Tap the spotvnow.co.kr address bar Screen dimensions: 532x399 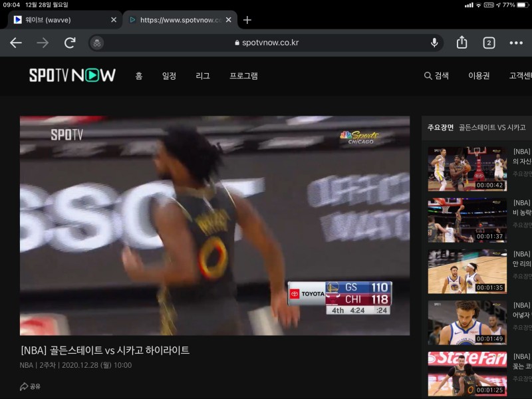click(266, 43)
